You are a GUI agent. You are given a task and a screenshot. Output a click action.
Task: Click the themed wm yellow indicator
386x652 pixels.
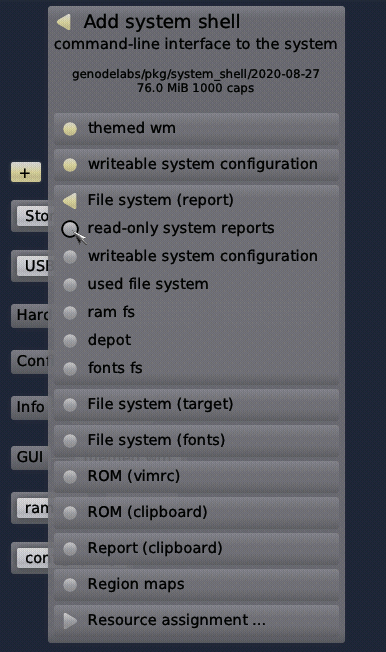[70, 128]
